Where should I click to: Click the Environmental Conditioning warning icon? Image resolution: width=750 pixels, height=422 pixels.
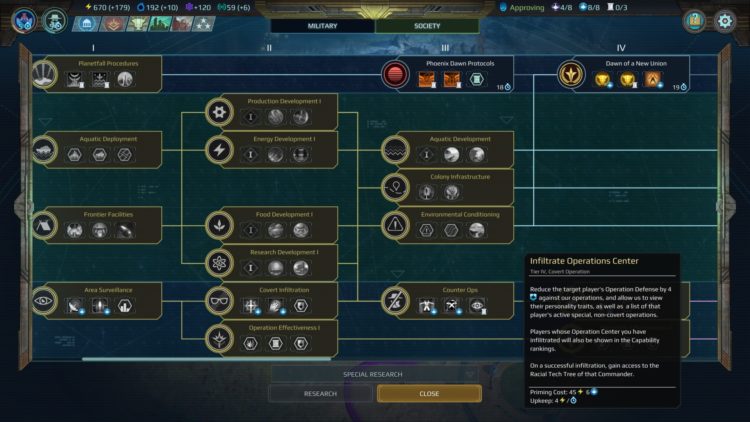[x=395, y=225]
